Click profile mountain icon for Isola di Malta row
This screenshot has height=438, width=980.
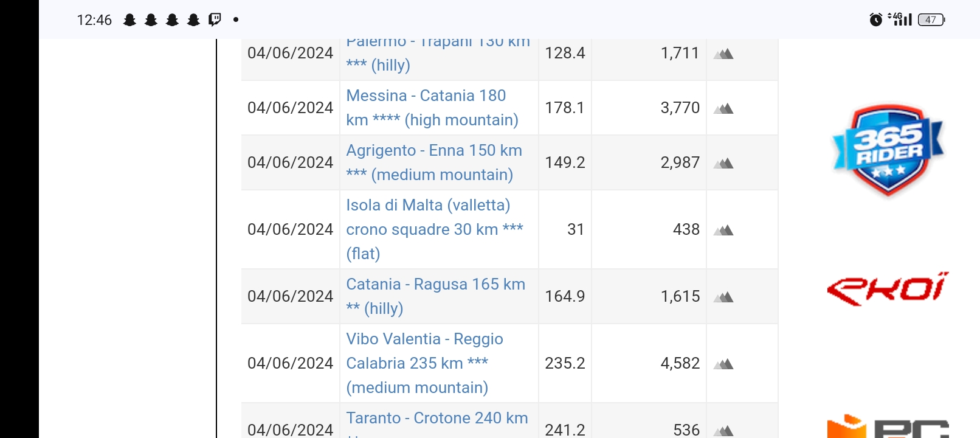(723, 230)
